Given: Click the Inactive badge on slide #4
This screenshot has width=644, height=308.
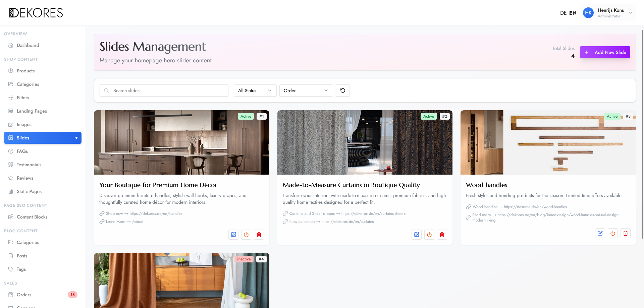Looking at the screenshot, I should click(244, 259).
